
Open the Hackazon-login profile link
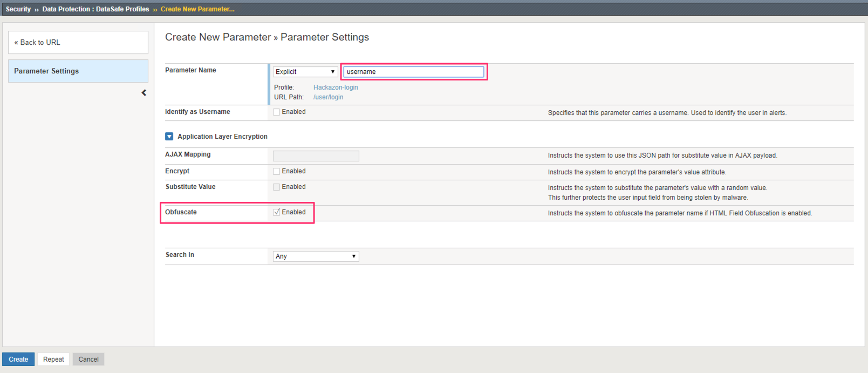pos(336,87)
